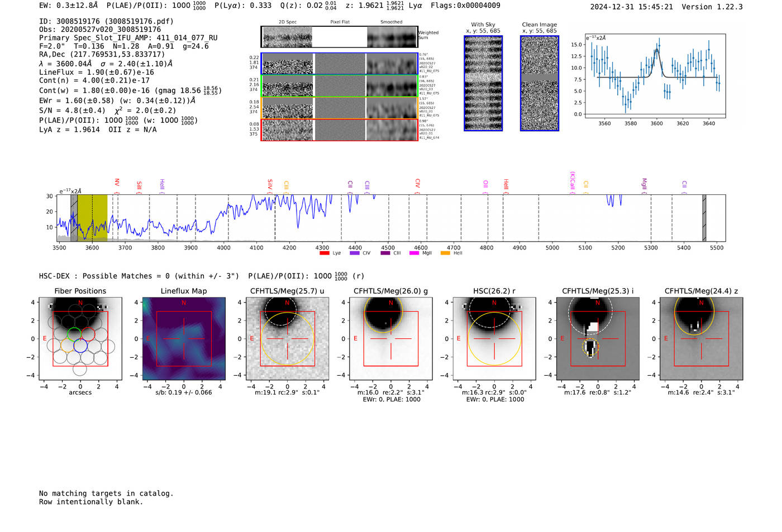Click the SiII line marker label
This screenshot has height=532, width=782.
(139, 185)
